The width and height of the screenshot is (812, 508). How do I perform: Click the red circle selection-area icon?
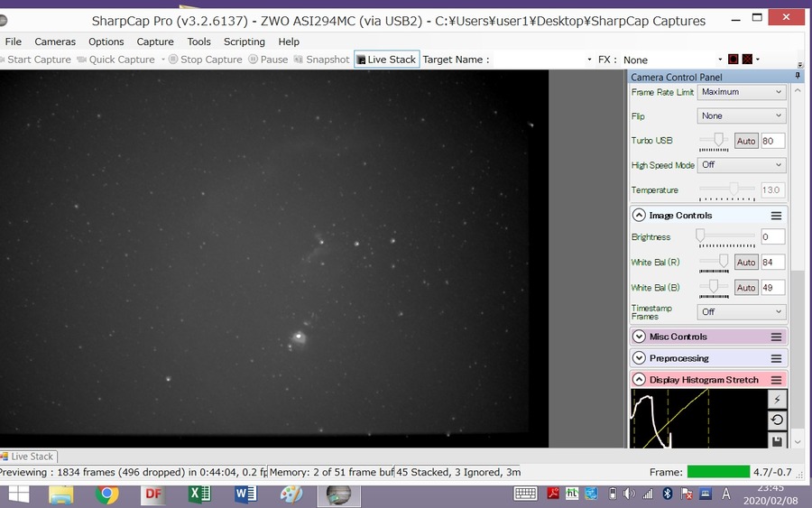(x=733, y=59)
